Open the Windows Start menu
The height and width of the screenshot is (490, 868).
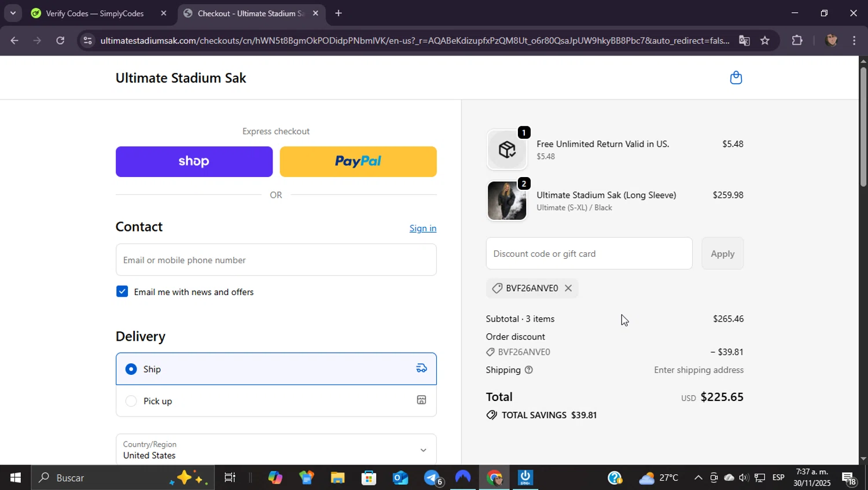pos(15,478)
